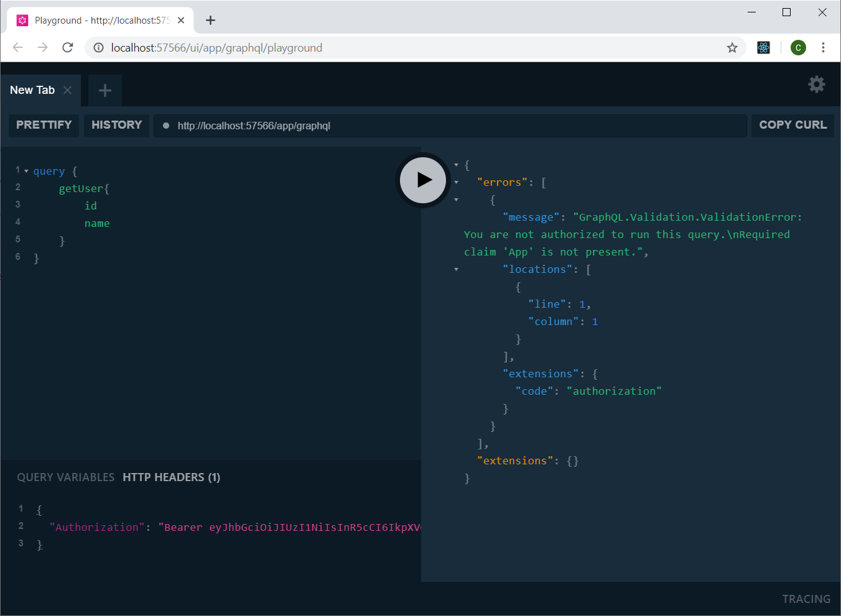Open query HISTORY

click(116, 125)
